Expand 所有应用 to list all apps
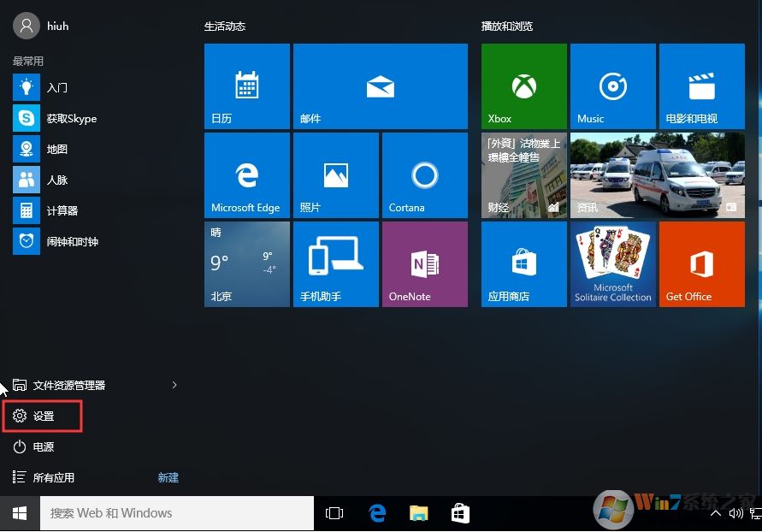Screen dimensions: 762x532 click(x=55, y=477)
